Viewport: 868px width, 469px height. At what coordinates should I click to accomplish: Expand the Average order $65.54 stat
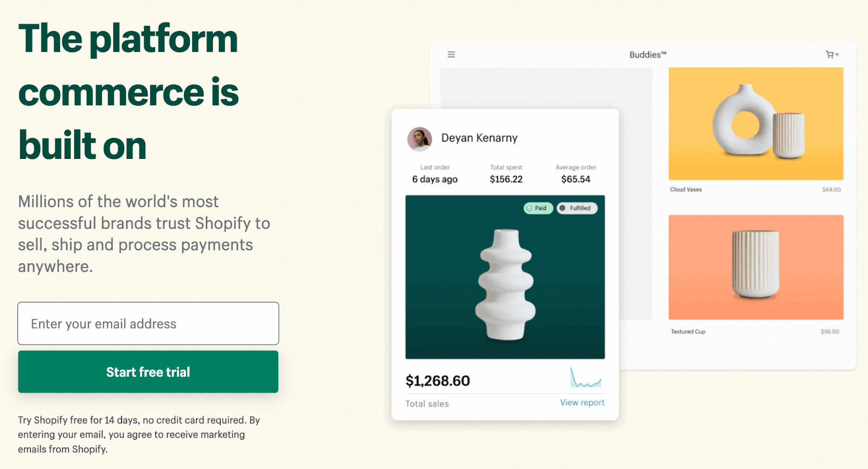(576, 174)
